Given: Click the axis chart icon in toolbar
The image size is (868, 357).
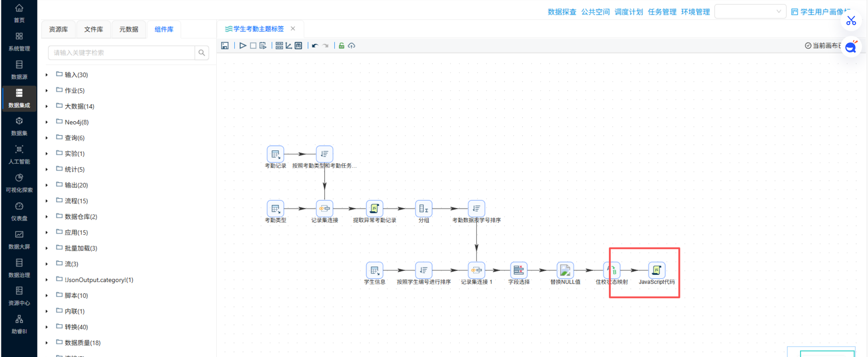Looking at the screenshot, I should click(289, 45).
